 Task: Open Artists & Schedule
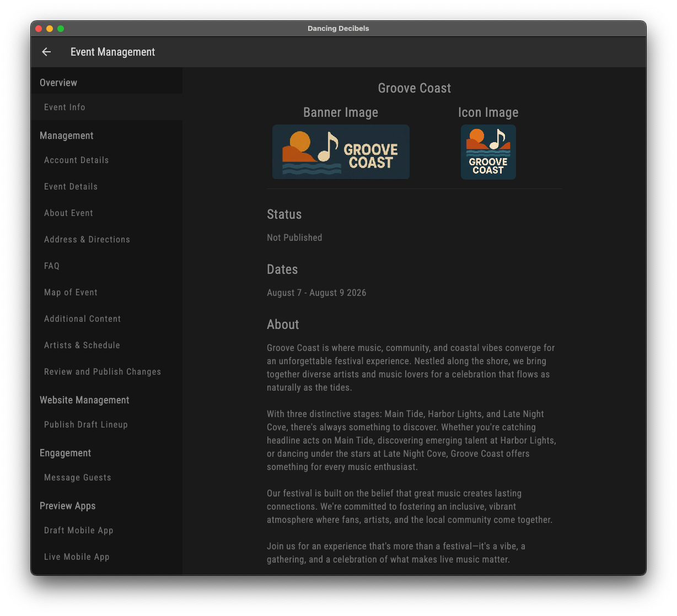pyautogui.click(x=82, y=345)
